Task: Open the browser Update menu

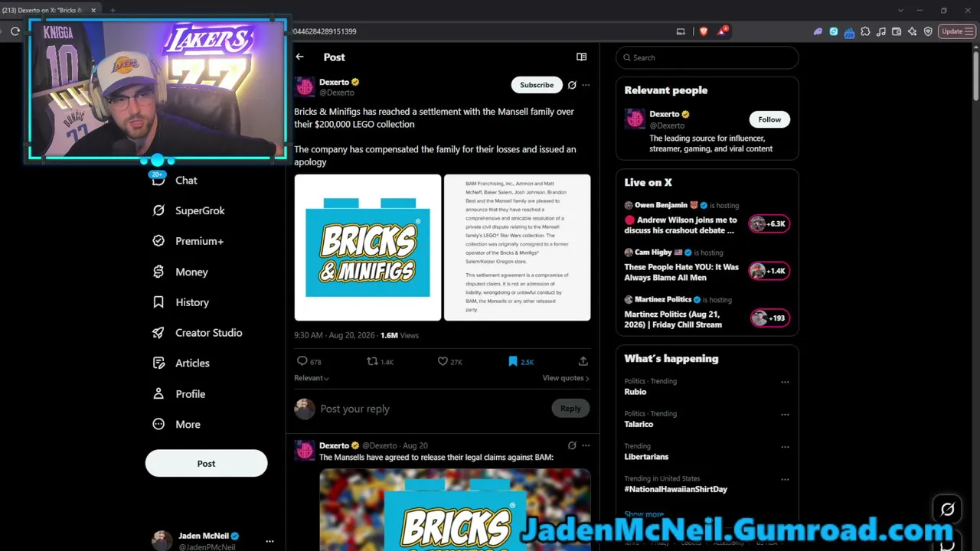Action: pyautogui.click(x=955, y=31)
